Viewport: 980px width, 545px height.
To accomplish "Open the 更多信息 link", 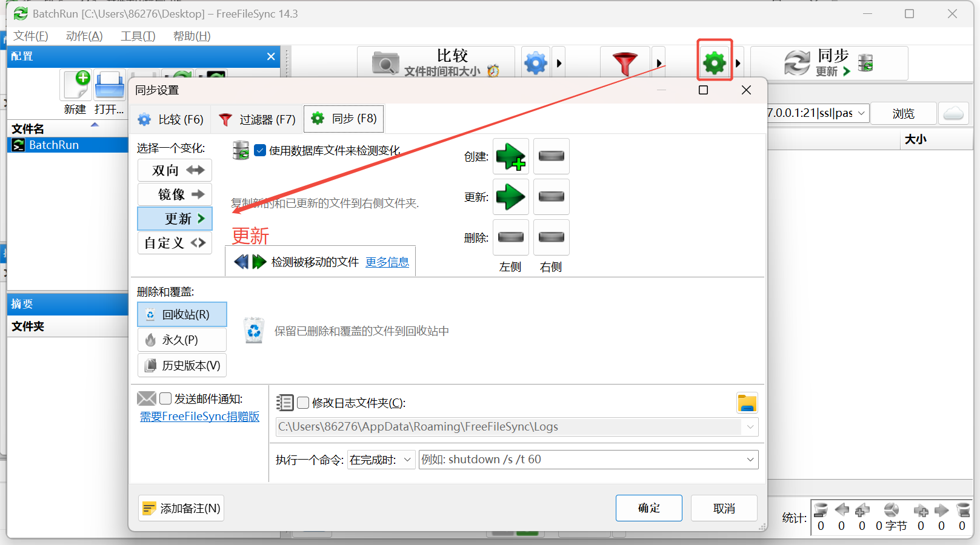I will pos(387,262).
